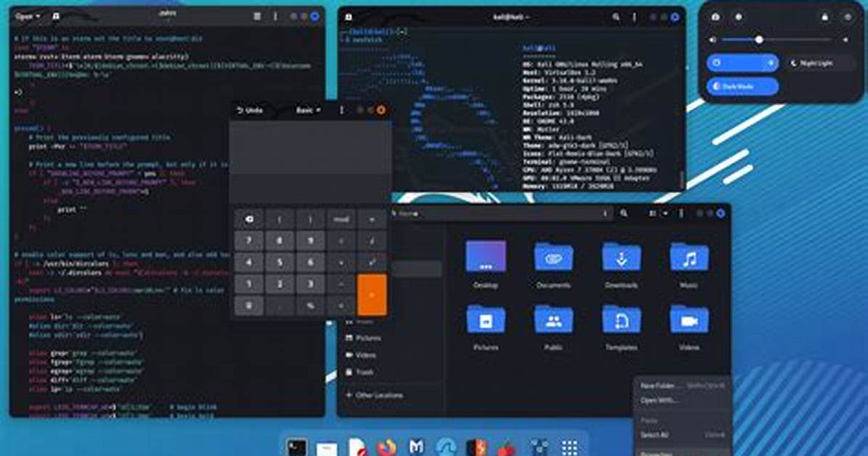This screenshot has height=456, width=868.
Task: Mute volume via the speaker icon
Action: 713,40
